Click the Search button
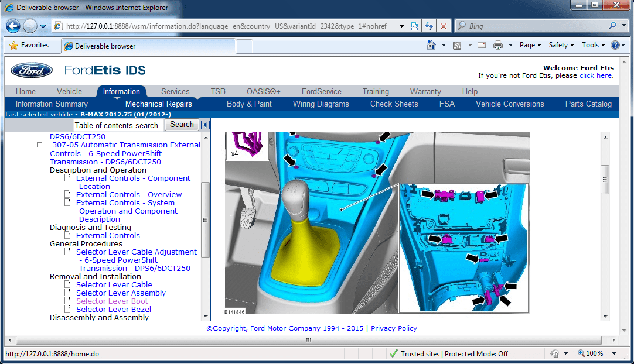 point(182,125)
